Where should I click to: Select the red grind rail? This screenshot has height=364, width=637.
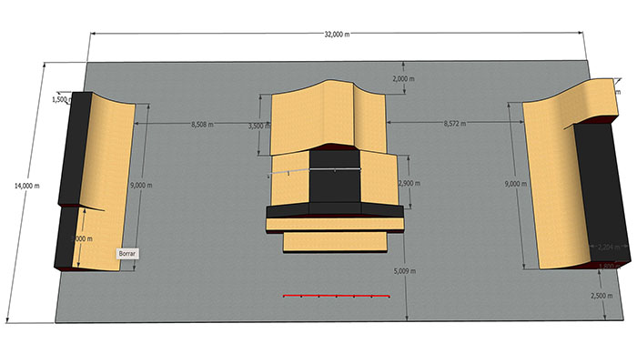(336, 296)
